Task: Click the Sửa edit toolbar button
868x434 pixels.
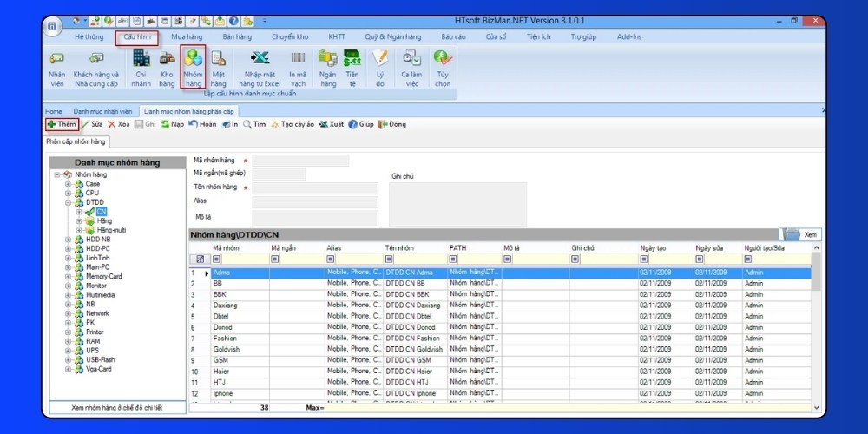Action: click(92, 124)
